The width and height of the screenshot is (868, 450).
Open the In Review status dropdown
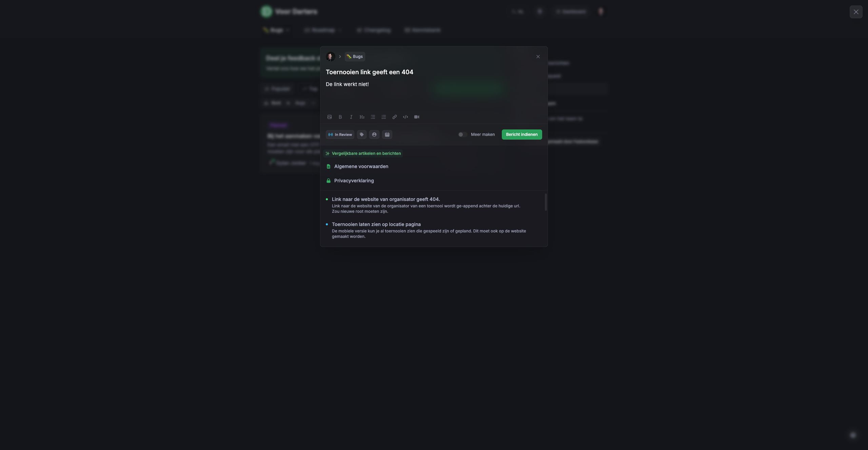pos(340,135)
